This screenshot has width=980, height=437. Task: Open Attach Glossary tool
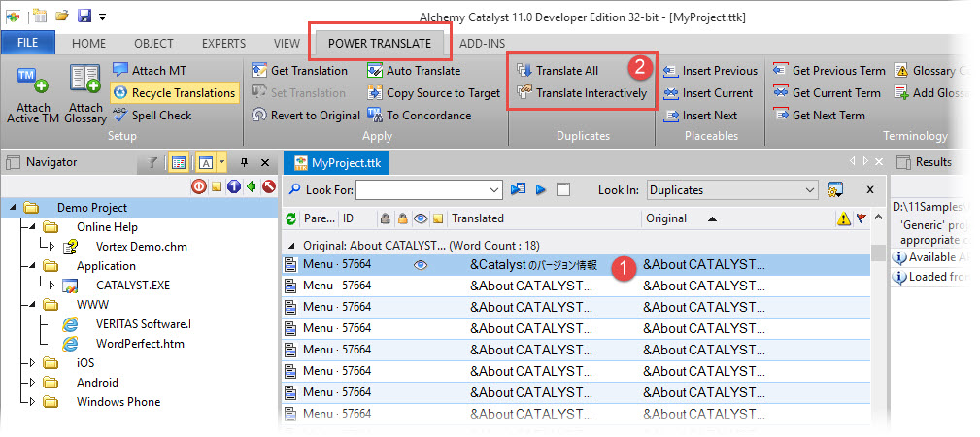(x=85, y=94)
